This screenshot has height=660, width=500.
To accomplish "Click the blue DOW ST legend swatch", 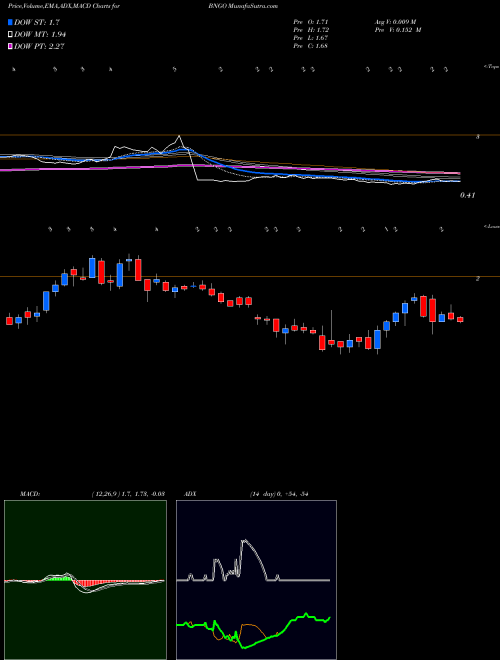I will point(11,22).
